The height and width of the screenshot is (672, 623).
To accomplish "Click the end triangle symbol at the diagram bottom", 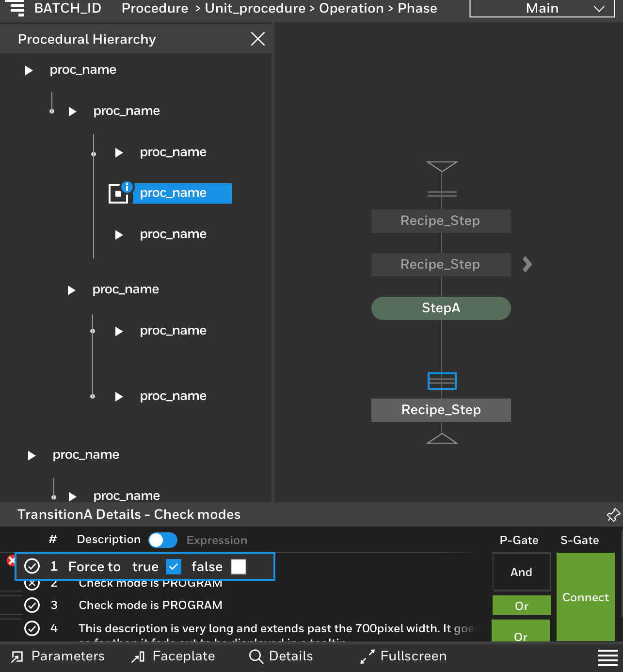I will (442, 438).
